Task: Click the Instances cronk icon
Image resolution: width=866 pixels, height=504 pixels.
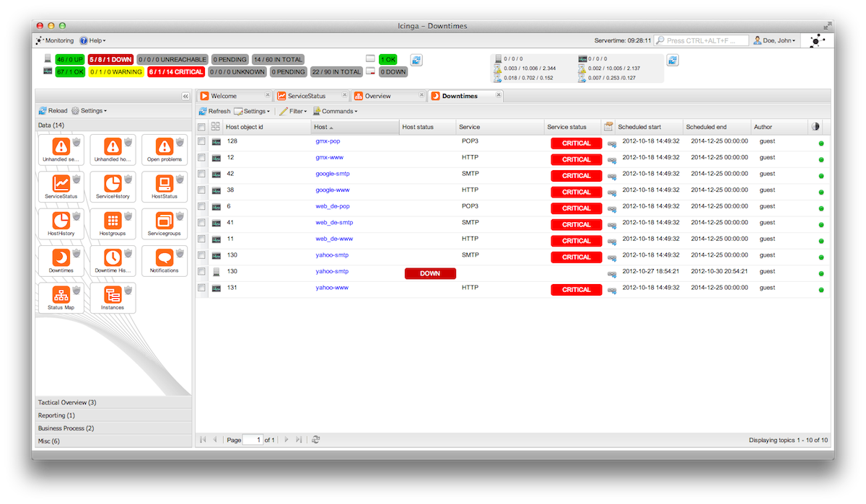Action: point(112,294)
